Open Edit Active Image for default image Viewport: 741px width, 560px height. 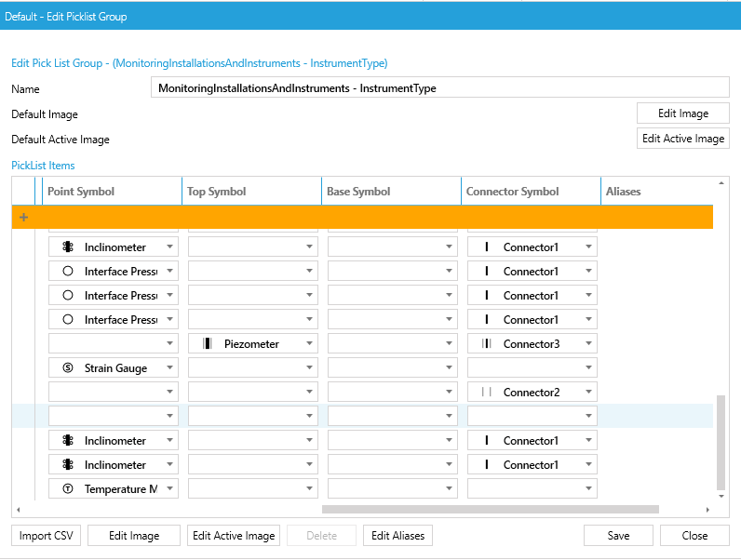click(683, 139)
